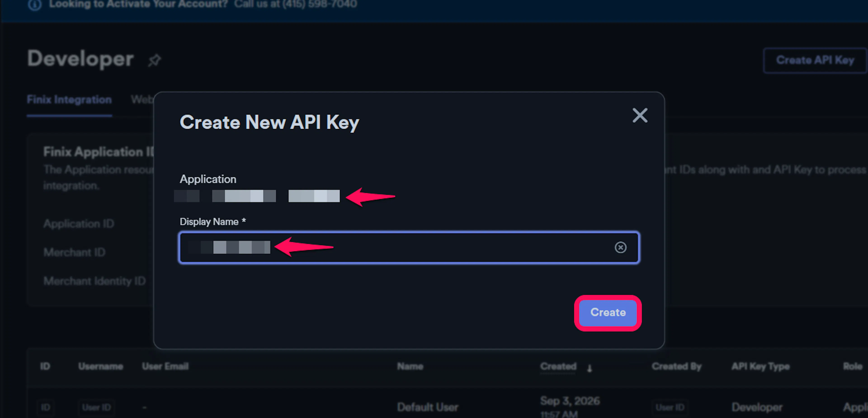Click the Created By column header

pyautogui.click(x=676, y=366)
